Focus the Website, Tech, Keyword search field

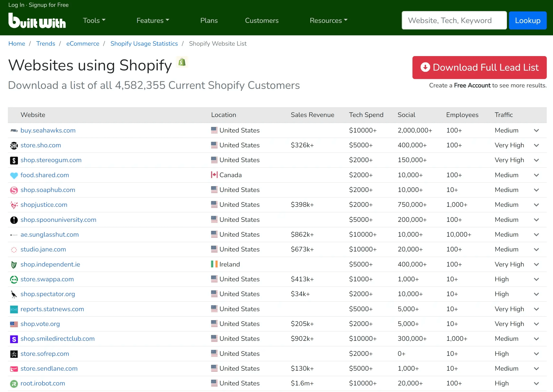tap(454, 20)
